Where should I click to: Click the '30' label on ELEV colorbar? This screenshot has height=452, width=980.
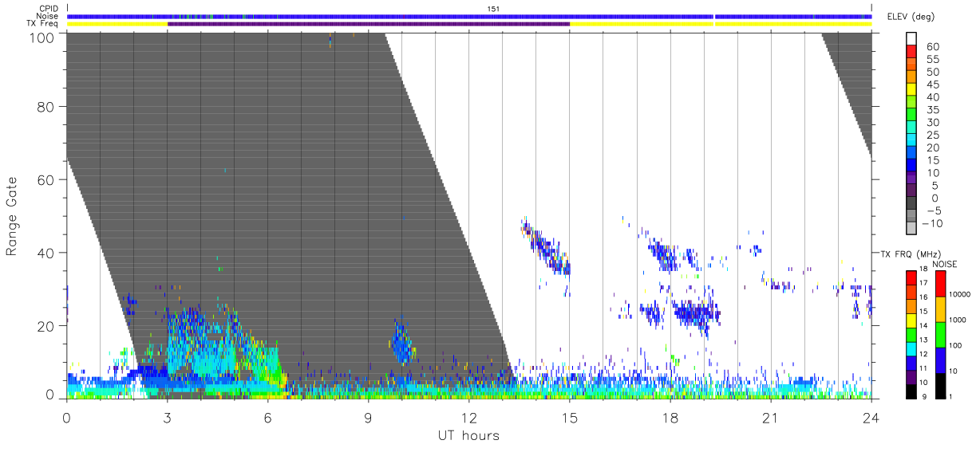point(933,123)
